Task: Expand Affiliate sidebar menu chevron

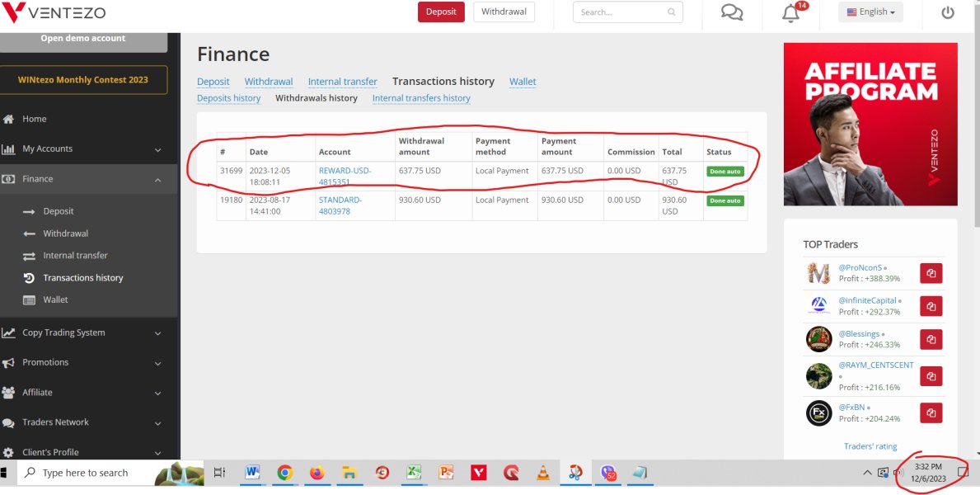Action: coord(157,394)
